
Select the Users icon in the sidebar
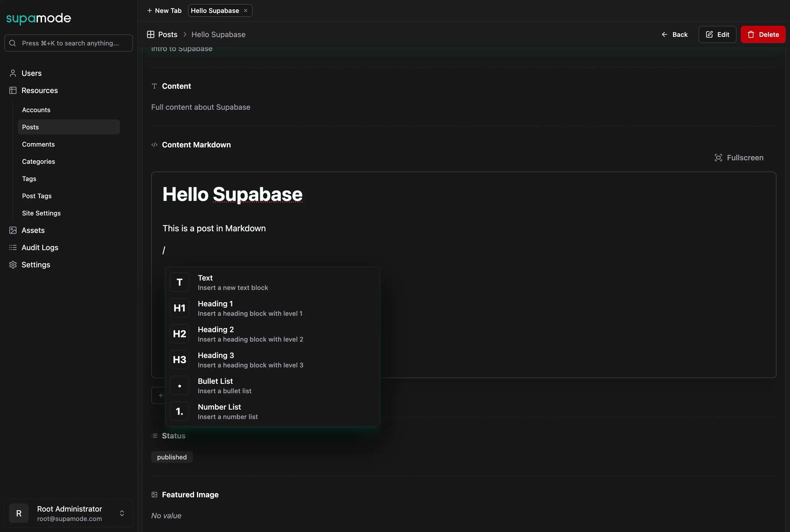(x=13, y=73)
